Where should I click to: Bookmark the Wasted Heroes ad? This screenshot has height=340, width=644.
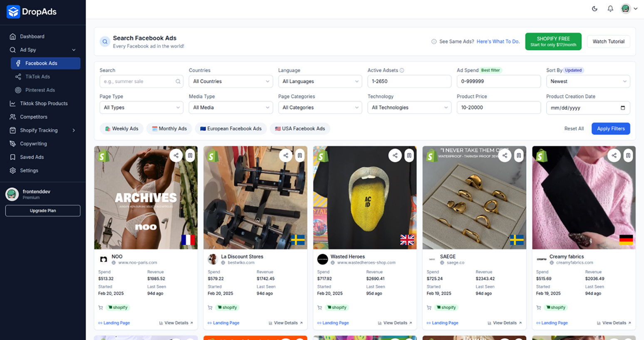point(409,155)
